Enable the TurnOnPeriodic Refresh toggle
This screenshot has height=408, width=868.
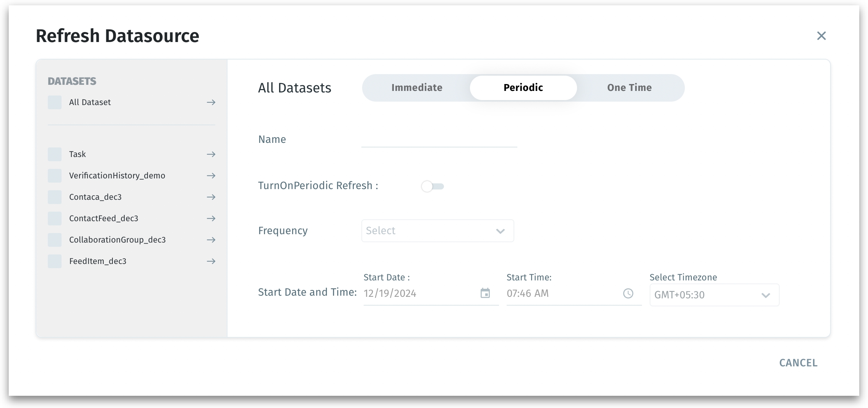point(432,186)
